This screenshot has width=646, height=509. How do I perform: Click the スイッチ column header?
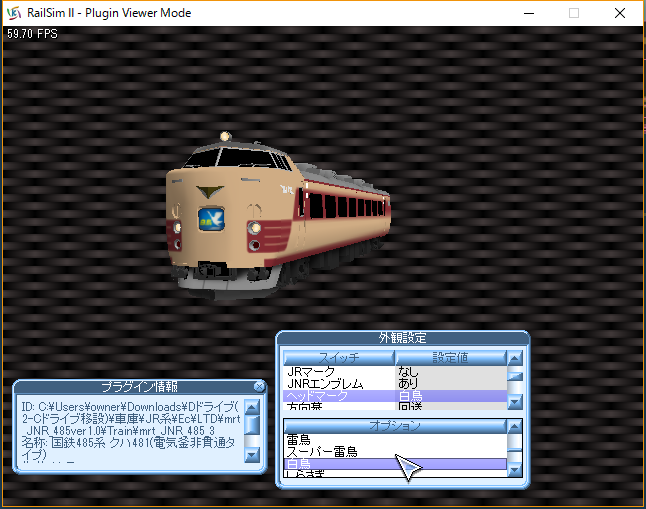point(339,358)
